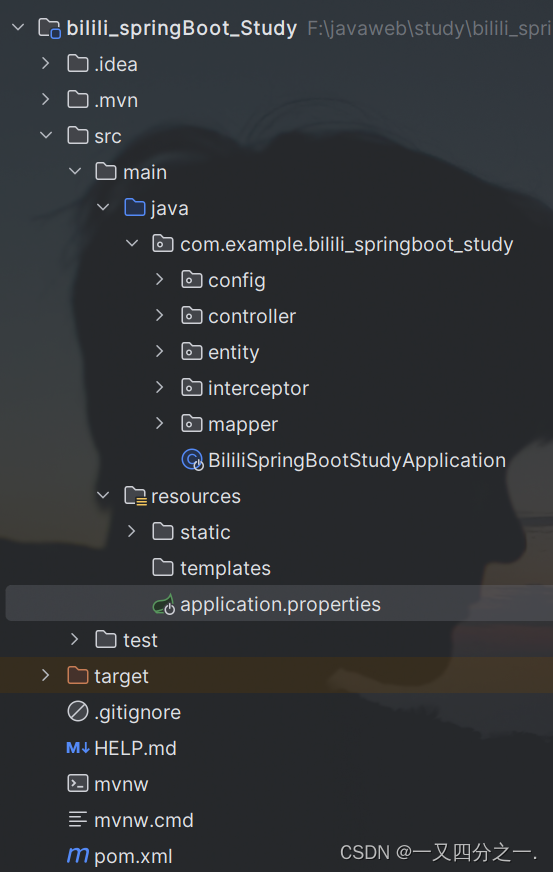Select the mapper package label
This screenshot has width=553, height=872.
pos(243,425)
